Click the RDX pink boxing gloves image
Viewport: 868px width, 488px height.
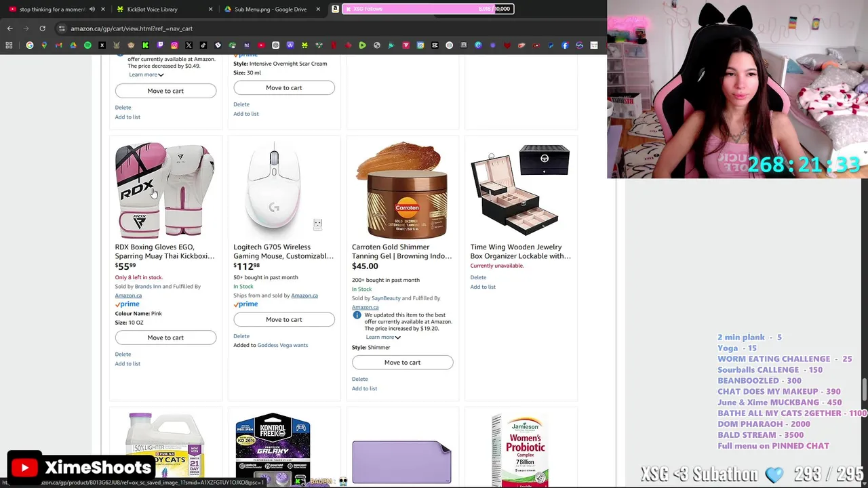coord(165,190)
